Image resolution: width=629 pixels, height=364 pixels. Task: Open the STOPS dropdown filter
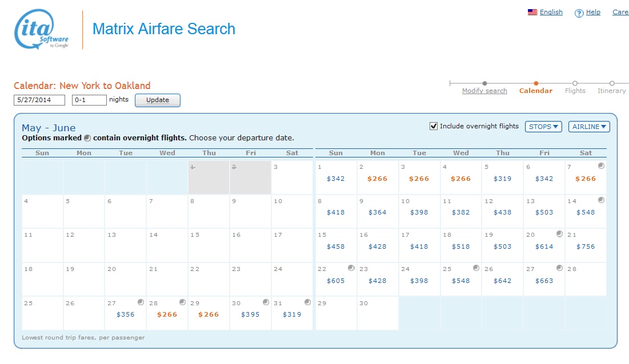pos(543,127)
